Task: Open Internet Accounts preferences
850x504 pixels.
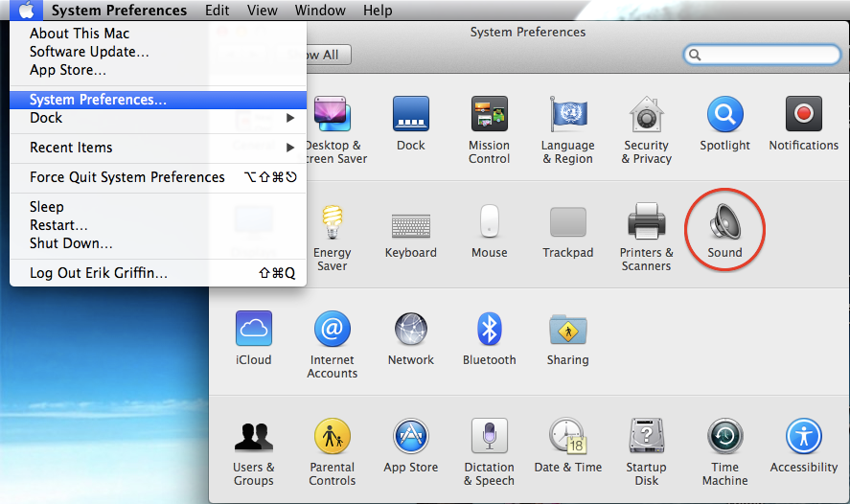Action: coord(332,345)
